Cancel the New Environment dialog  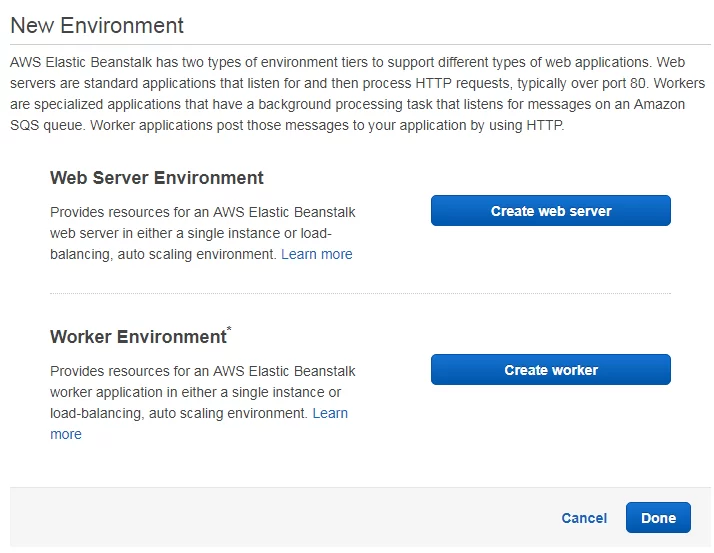pos(584,518)
